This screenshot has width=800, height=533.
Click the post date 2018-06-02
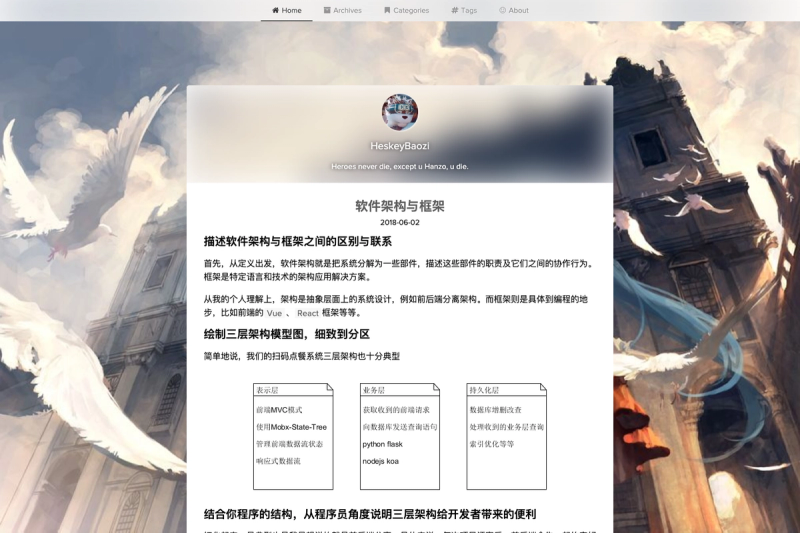[400, 222]
